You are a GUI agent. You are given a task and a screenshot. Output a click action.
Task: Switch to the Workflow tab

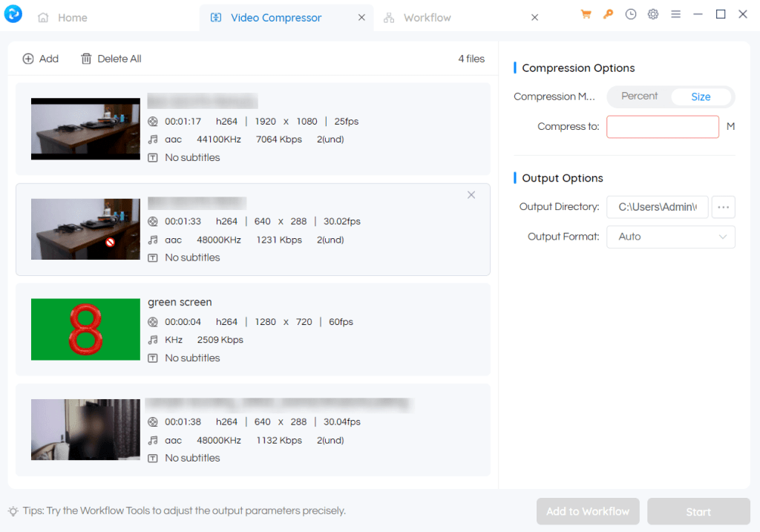[x=417, y=18]
